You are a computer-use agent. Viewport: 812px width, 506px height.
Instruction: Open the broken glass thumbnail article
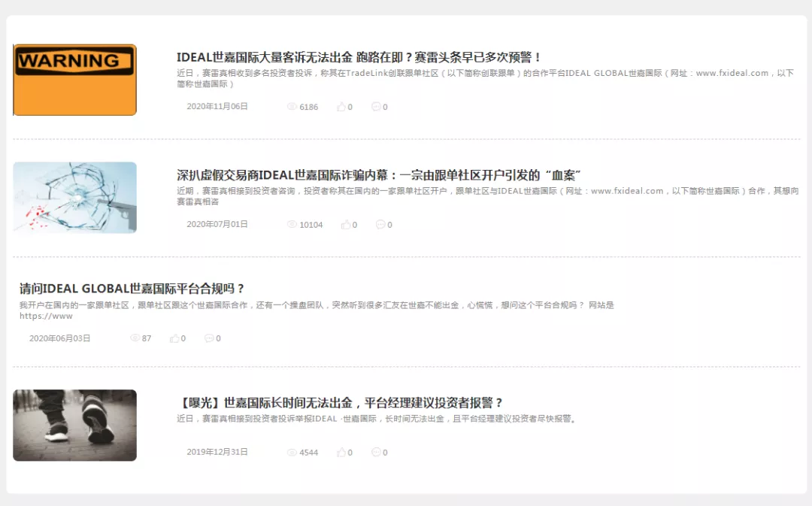click(x=74, y=197)
